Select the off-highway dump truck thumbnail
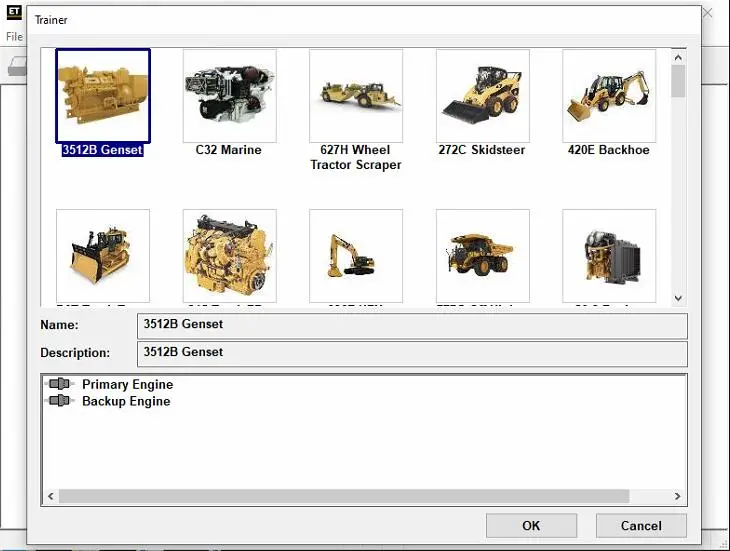Screen dimensions: 730x551 click(483, 256)
